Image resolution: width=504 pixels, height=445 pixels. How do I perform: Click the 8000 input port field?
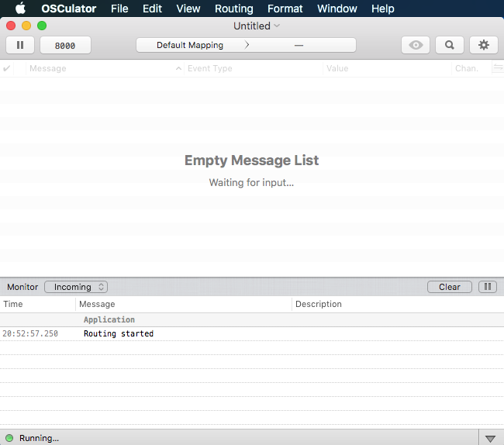65,45
